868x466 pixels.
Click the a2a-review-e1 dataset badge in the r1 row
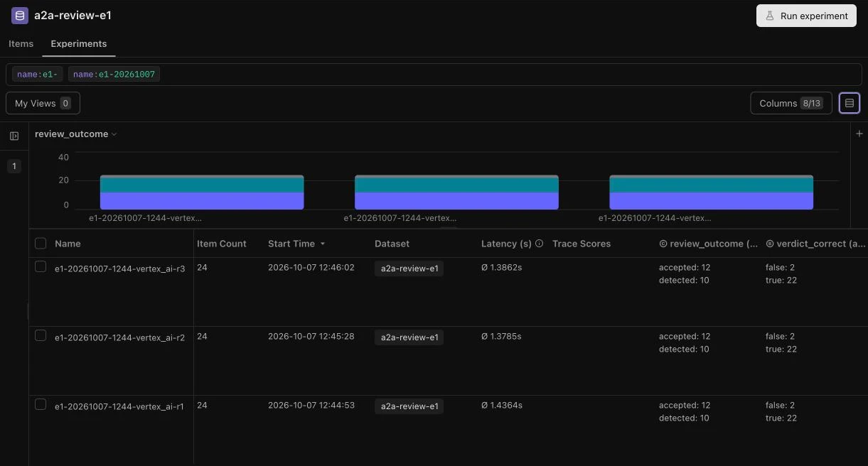pyautogui.click(x=409, y=406)
